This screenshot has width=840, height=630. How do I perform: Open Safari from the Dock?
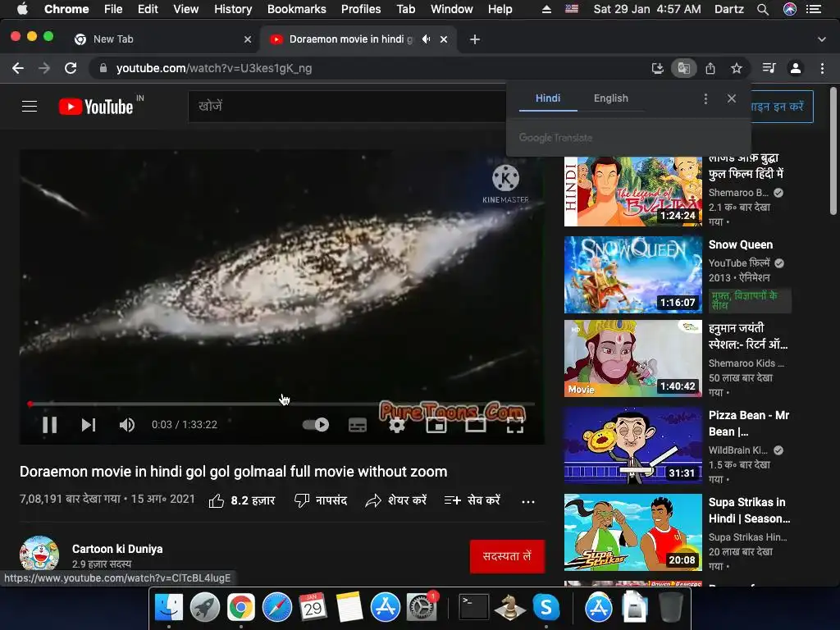(x=277, y=607)
